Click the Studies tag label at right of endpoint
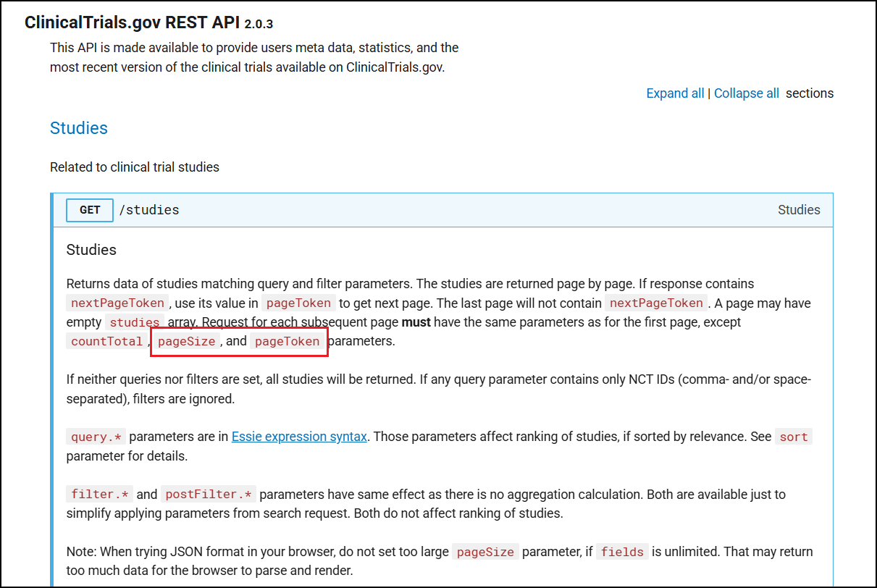 click(x=799, y=210)
